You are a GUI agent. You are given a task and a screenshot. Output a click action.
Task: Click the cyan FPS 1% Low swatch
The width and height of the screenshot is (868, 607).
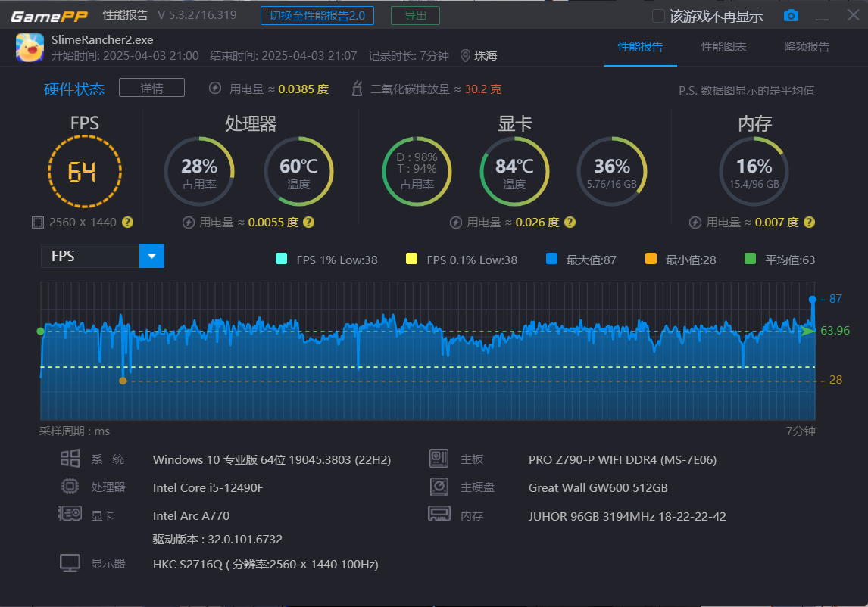click(x=281, y=258)
